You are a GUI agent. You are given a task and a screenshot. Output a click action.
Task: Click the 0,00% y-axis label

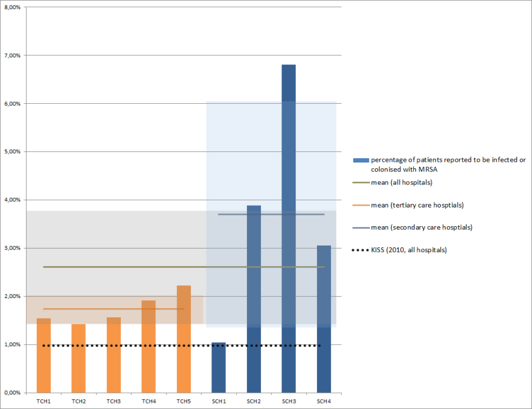click(x=11, y=393)
